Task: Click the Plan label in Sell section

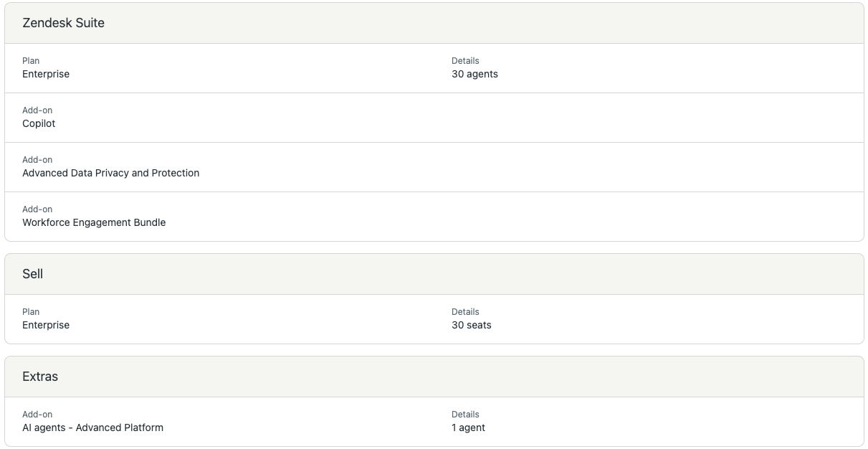Action: (x=31, y=312)
